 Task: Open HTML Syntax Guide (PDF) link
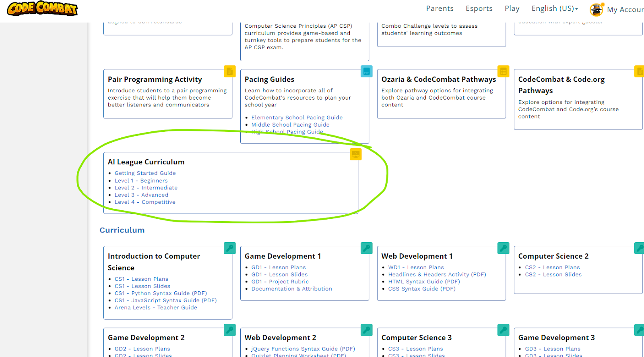coord(424,282)
